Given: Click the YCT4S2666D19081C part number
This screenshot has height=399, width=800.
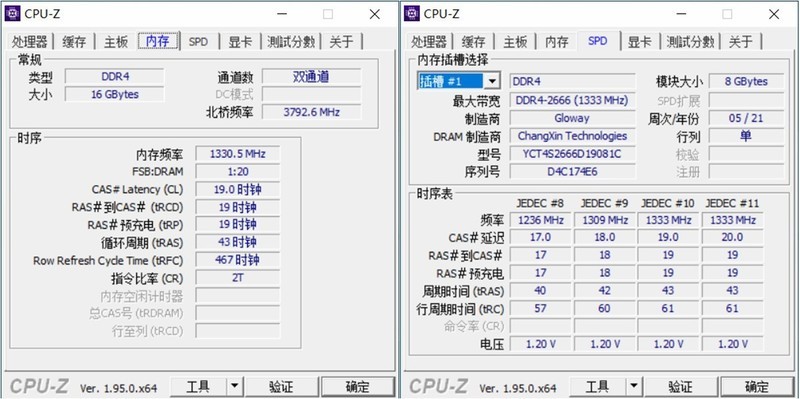Looking at the screenshot, I should tap(572, 154).
